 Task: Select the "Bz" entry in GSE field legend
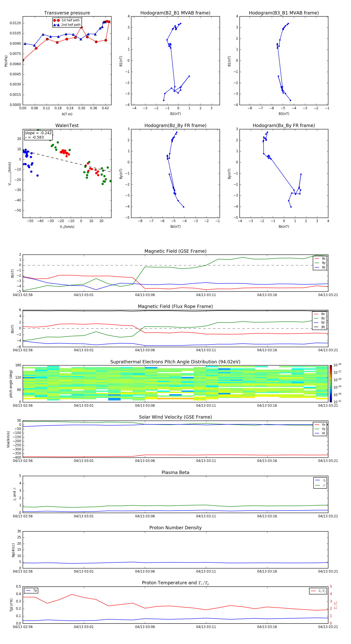pyautogui.click(x=320, y=267)
